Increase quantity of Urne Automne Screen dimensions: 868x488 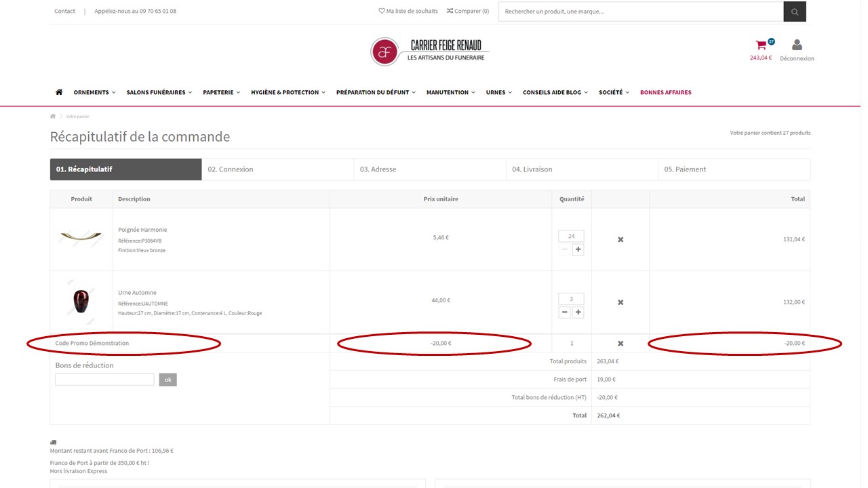[x=578, y=312]
